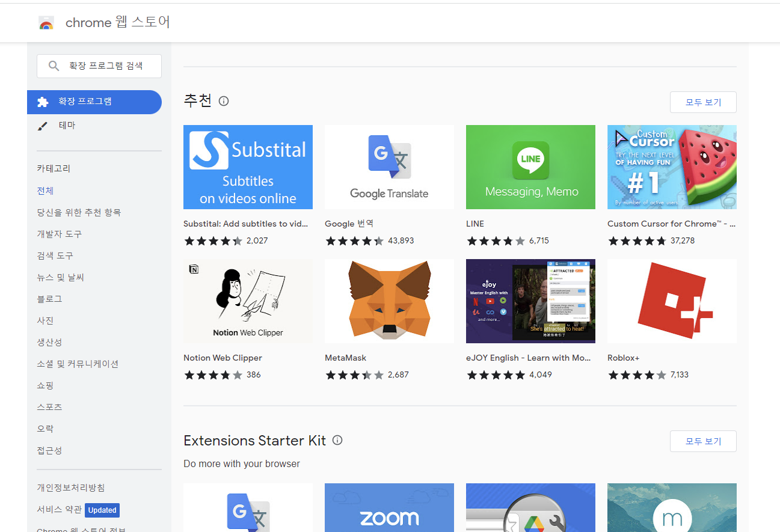Click the Substital: Add subtitles title text
The image size is (780, 532).
click(246, 224)
